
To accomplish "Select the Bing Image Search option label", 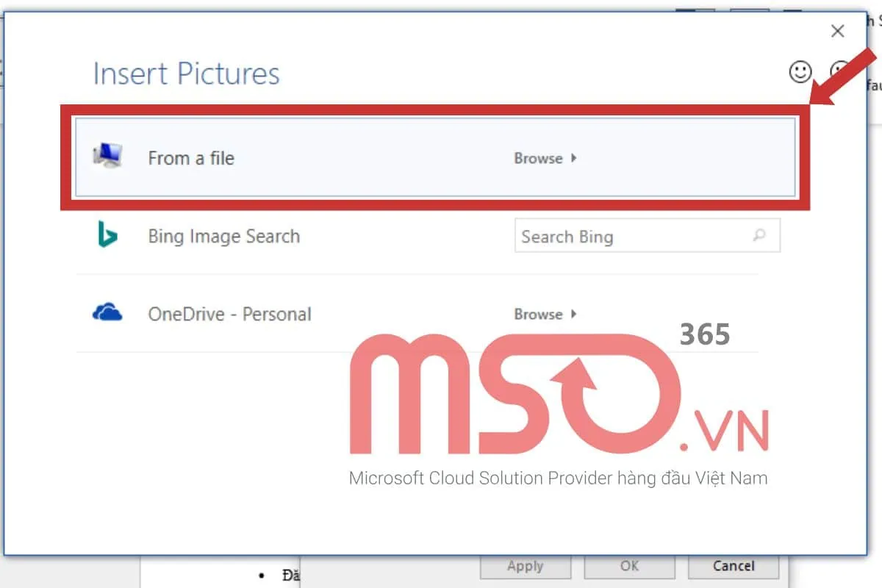I will click(x=224, y=237).
